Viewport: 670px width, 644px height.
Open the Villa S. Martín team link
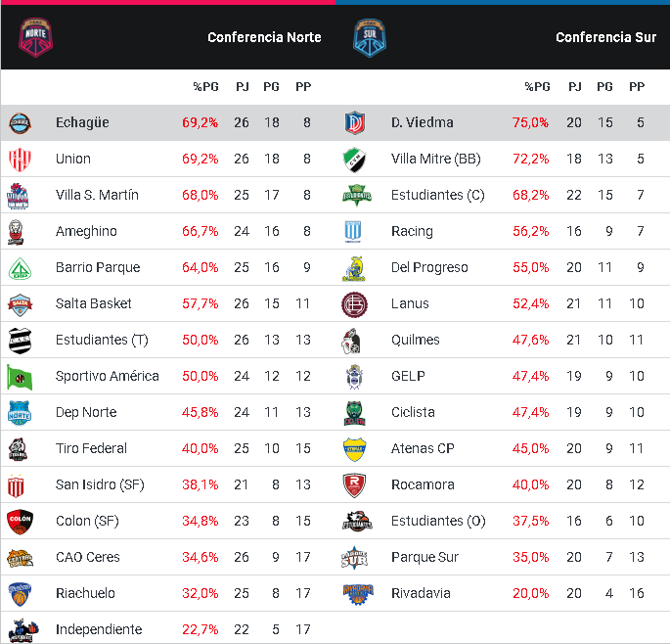pyautogui.click(x=97, y=195)
